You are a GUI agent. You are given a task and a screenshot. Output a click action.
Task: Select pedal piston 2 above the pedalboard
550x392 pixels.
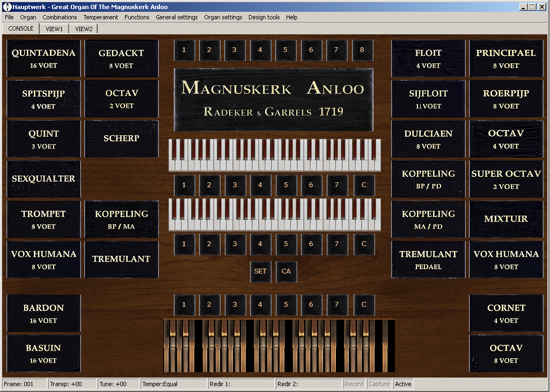pyautogui.click(x=209, y=305)
